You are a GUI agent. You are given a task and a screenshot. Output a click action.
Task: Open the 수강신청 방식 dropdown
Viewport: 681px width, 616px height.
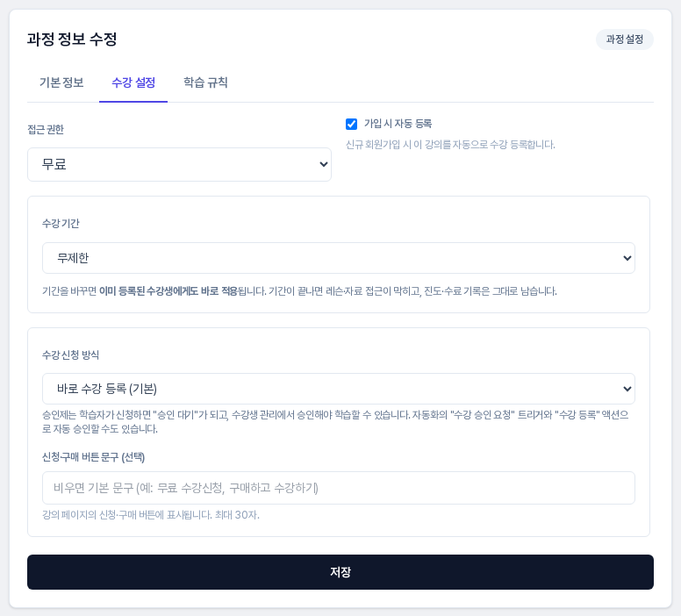click(x=339, y=389)
